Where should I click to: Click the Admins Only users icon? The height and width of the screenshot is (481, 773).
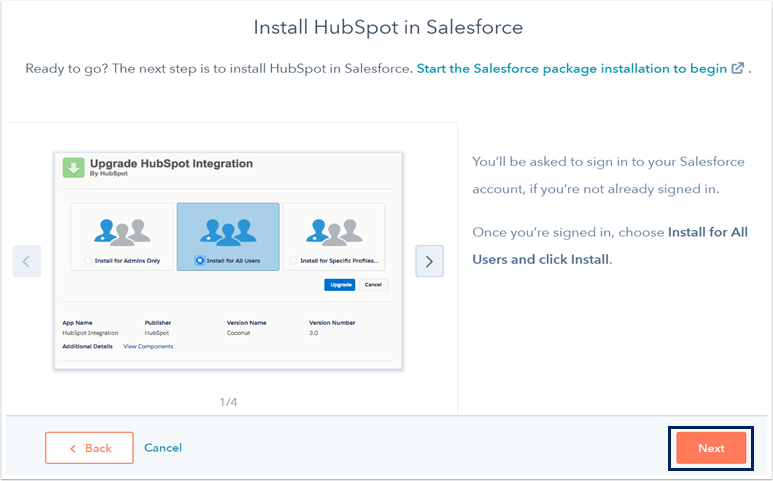pyautogui.click(x=122, y=233)
